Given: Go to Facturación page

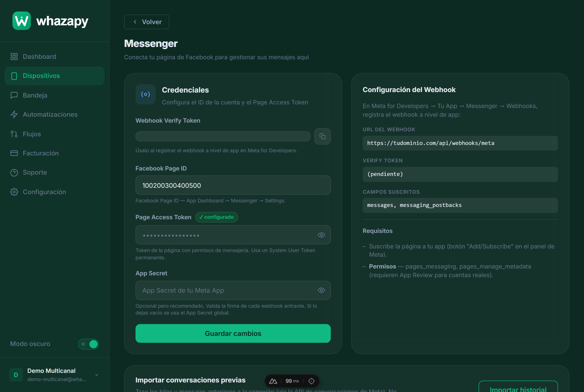Looking at the screenshot, I should (x=55, y=153).
